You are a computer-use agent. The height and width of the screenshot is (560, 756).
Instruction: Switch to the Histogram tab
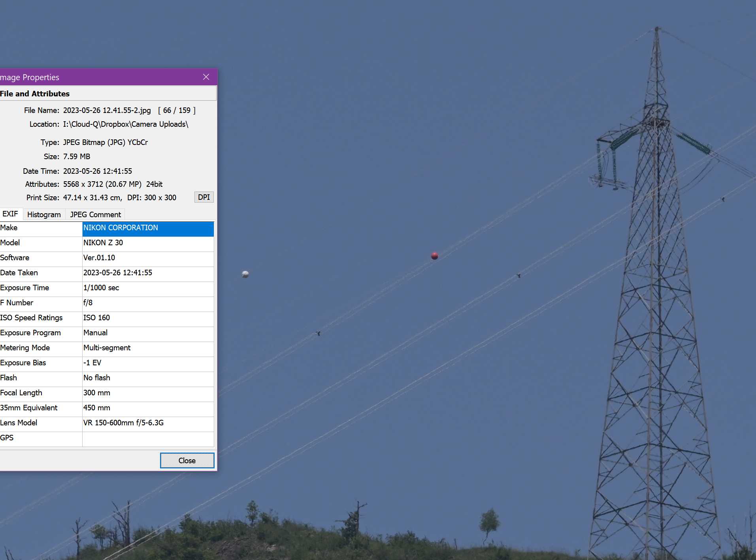44,214
